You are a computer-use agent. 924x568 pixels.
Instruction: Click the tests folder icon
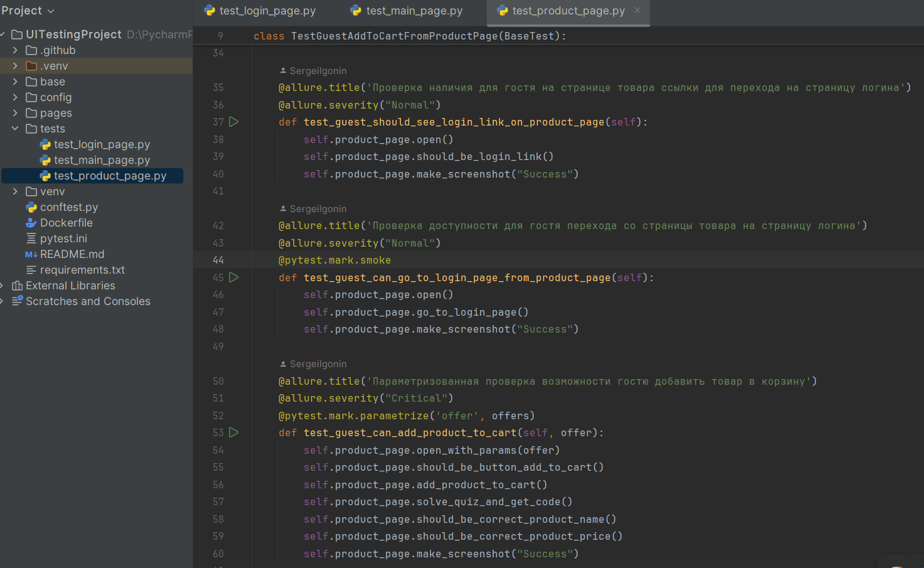point(31,129)
